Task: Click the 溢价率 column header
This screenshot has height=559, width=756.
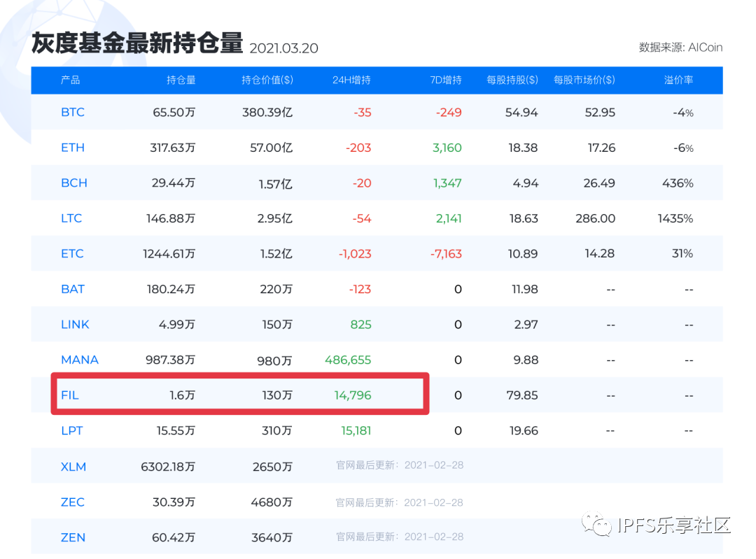Action: click(677, 80)
